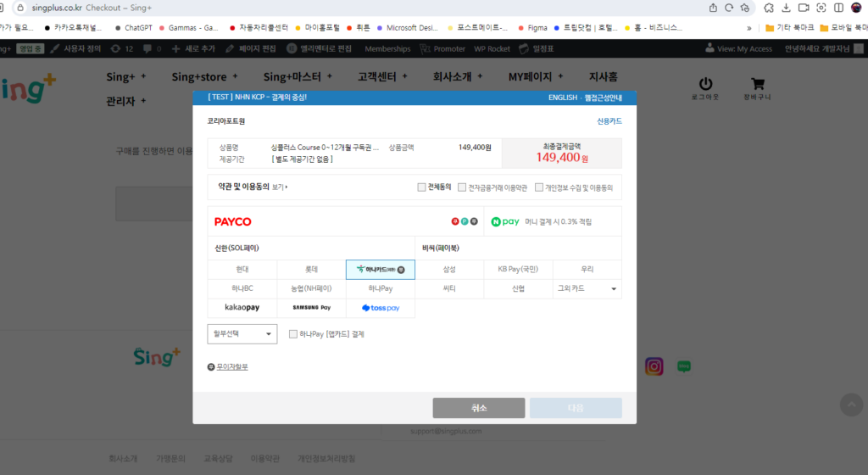868x475 pixels.
Task: Pick Samsung Pay payment option
Action: coord(311,307)
